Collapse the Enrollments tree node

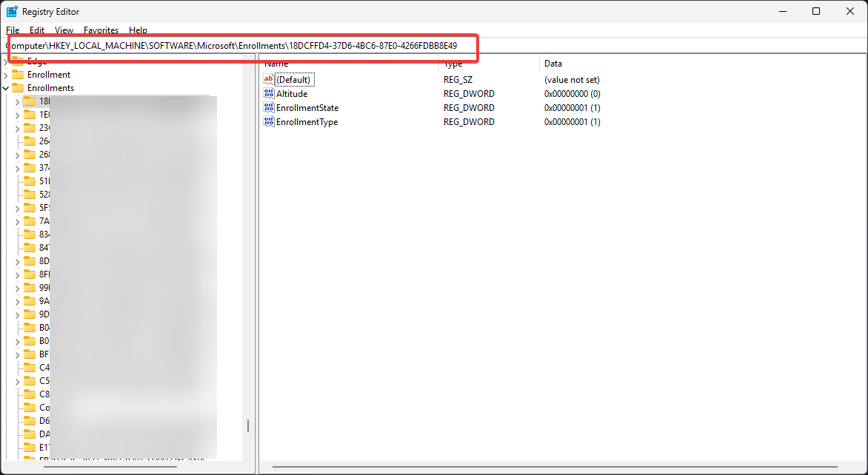click(6, 88)
